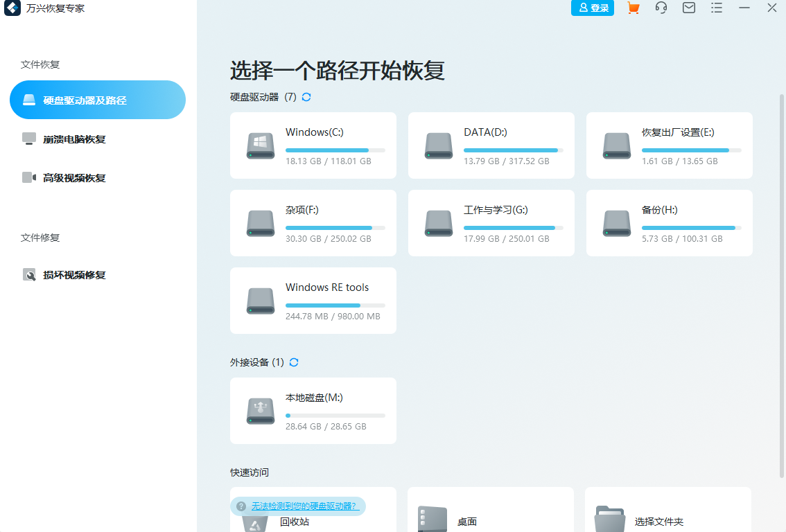The height and width of the screenshot is (532, 786).
Task: Click the 万兴恢复专家 app logo
Action: [x=12, y=9]
